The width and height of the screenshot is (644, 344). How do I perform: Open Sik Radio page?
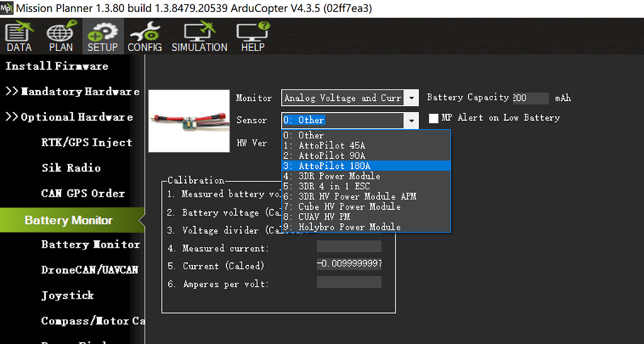tap(71, 168)
